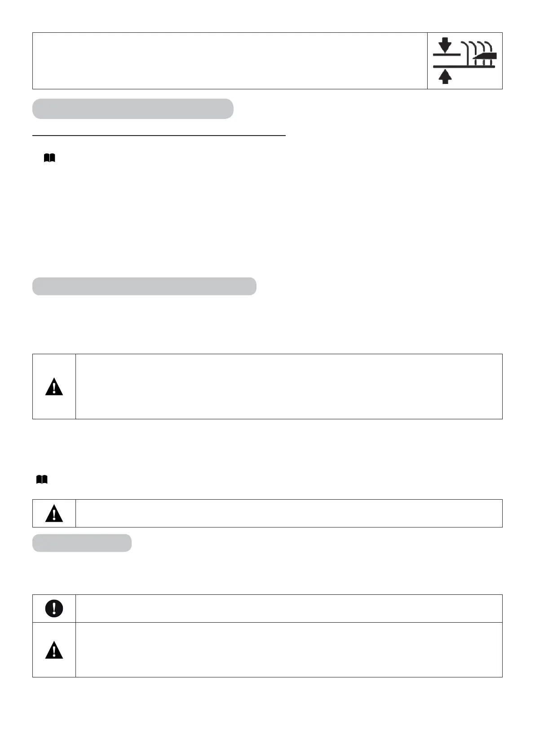The height and width of the screenshot is (756, 535).
Task: Click the warning triangle below the circular exclamation icon
Action: click(54, 650)
